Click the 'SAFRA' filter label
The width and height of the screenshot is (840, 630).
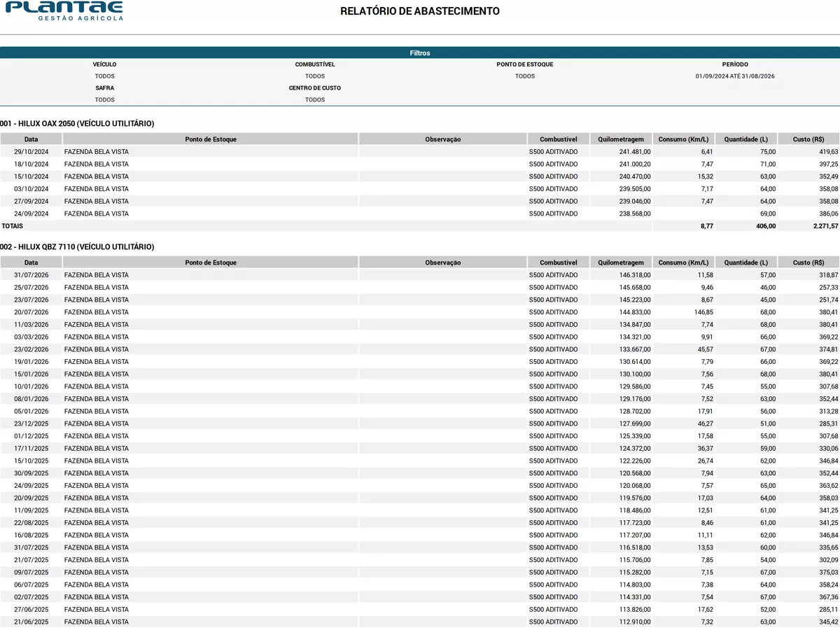(x=105, y=88)
